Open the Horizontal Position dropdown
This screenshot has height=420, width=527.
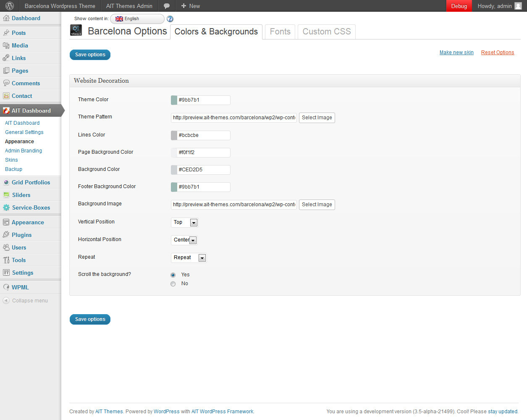point(184,240)
